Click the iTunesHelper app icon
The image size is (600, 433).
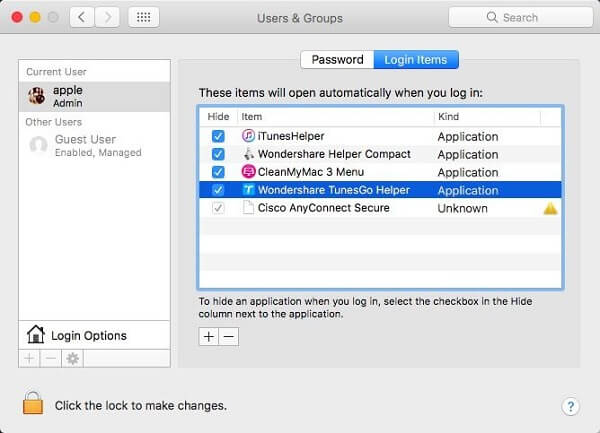click(x=249, y=136)
